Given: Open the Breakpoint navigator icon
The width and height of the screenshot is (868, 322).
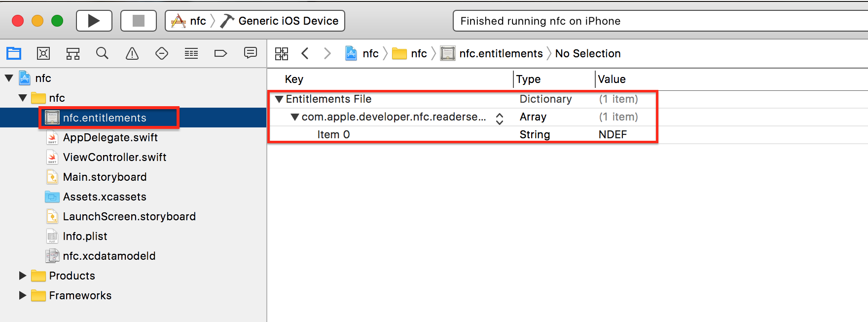Looking at the screenshot, I should click(x=220, y=53).
